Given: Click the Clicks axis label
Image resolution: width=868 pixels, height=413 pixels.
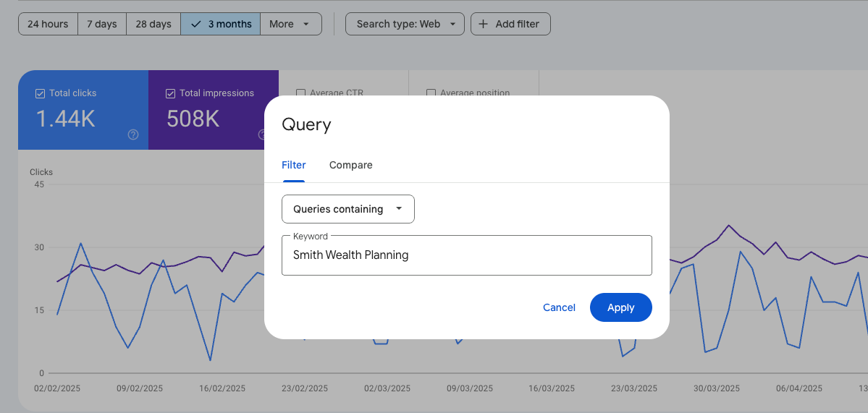Looking at the screenshot, I should pos(41,172).
